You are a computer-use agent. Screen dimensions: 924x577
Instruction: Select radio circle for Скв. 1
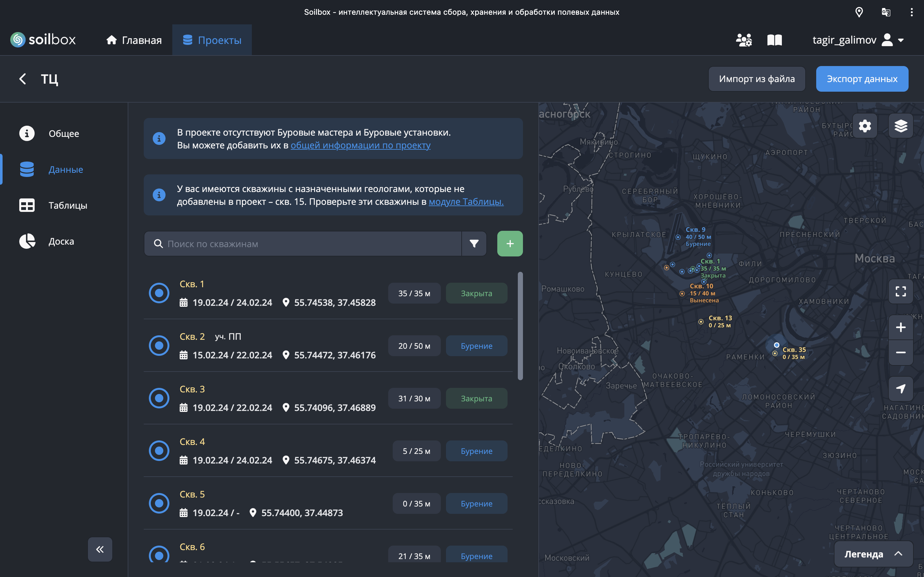coord(159,293)
